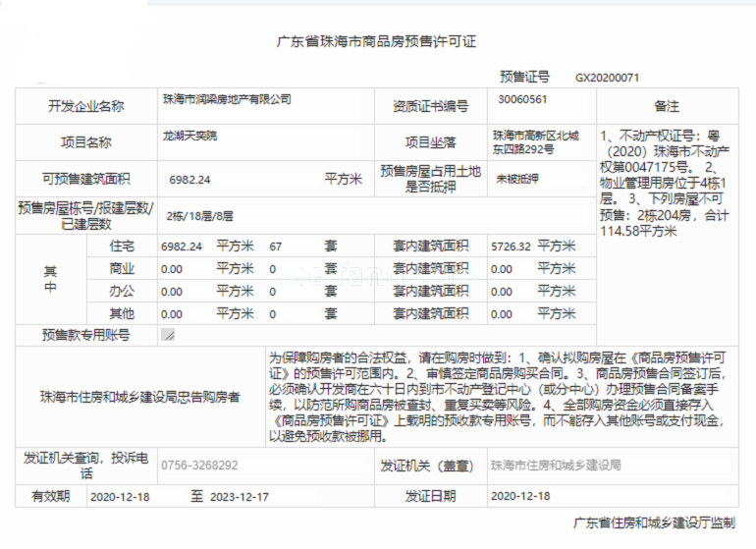
Task: Click footer 广东省住房和城乡建设厅监制
Action: tap(654, 522)
